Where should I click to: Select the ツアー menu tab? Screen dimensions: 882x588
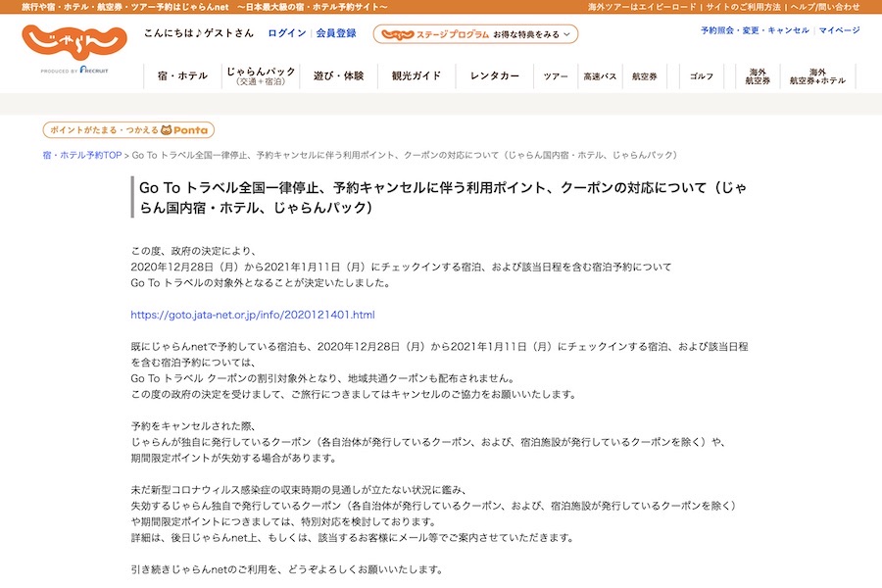pyautogui.click(x=556, y=76)
